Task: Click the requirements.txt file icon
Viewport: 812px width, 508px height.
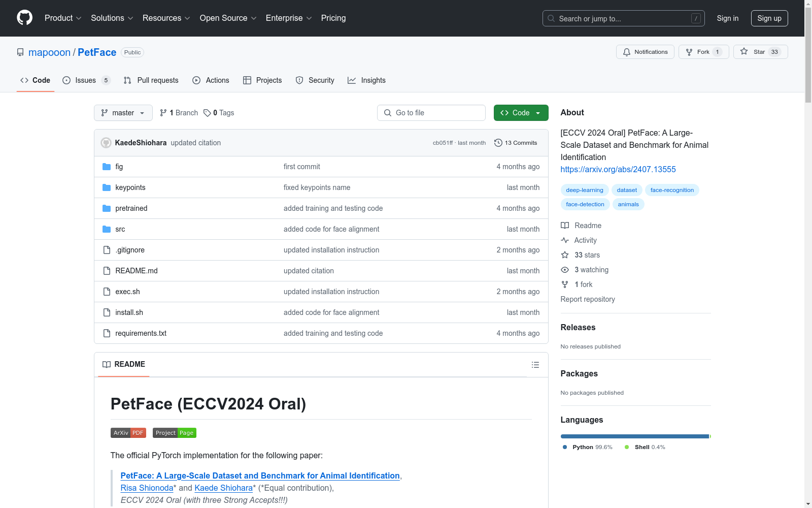Action: [107, 333]
